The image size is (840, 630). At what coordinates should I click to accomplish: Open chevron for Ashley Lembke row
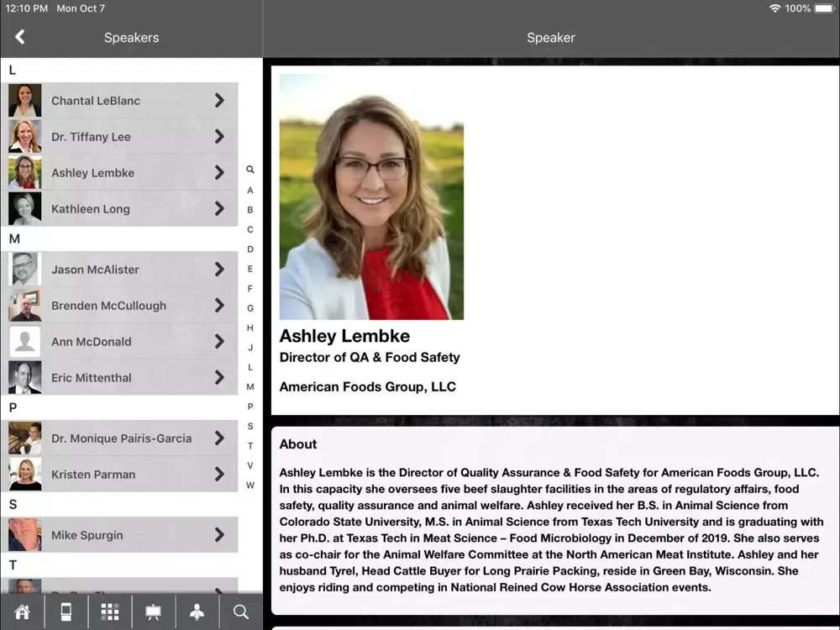coord(219,172)
